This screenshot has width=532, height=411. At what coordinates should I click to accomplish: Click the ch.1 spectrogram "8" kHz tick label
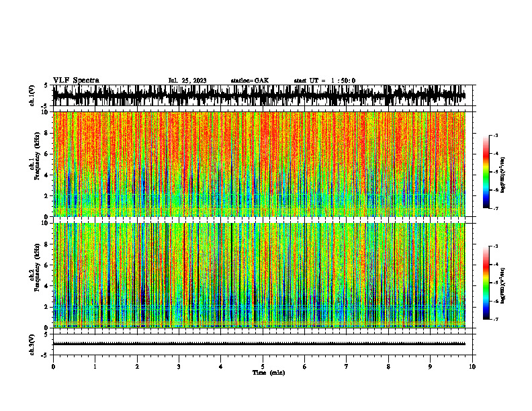click(x=47, y=133)
